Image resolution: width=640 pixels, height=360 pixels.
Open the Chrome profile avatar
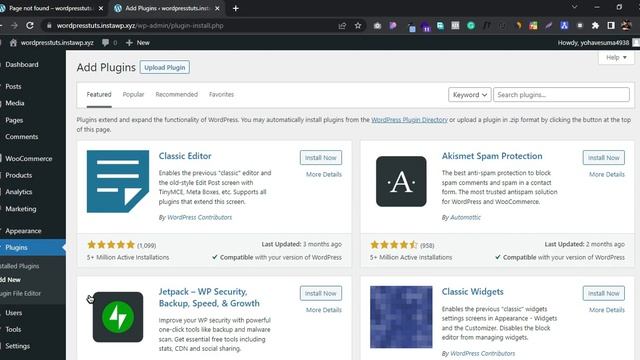(626, 26)
